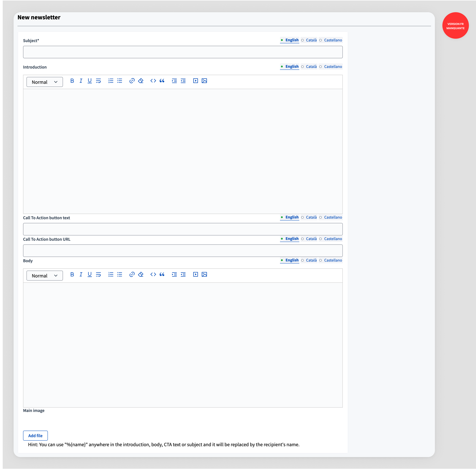This screenshot has width=476, height=472.
Task: Focus the Subject input field
Action: [183, 52]
